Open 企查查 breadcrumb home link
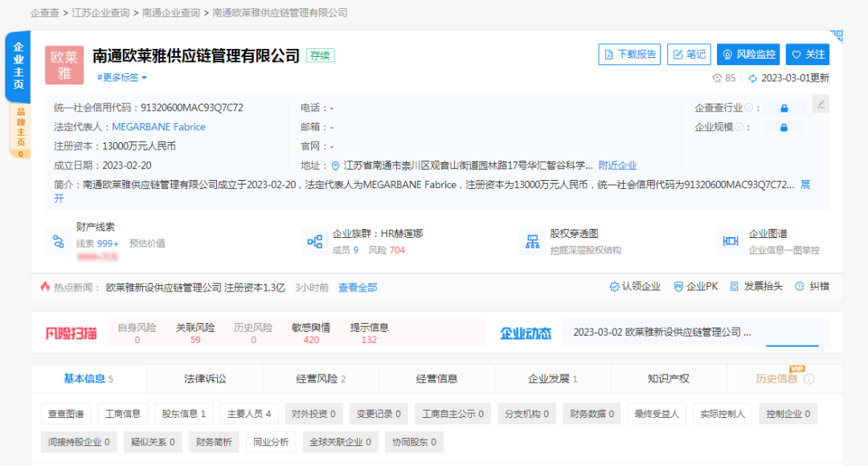Screen dimensions: 868x466 45,13
